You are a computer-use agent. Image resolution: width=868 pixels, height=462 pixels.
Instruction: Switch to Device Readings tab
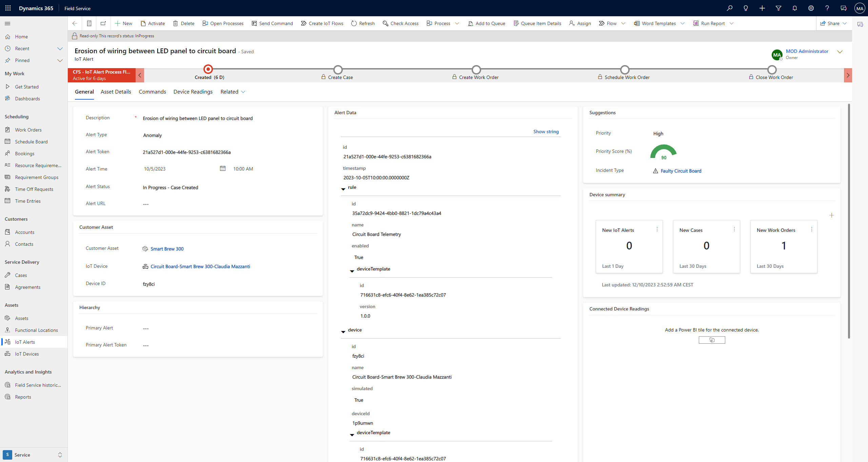[193, 92]
